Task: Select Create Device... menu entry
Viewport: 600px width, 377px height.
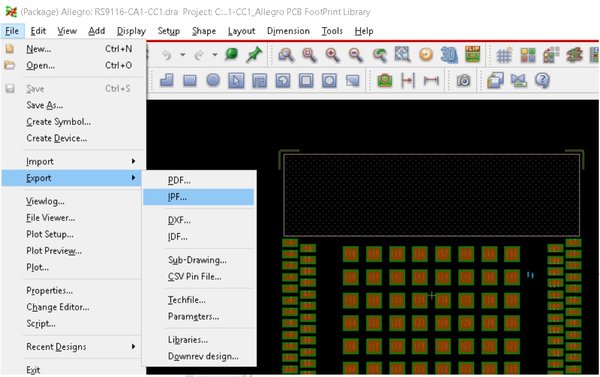Action: (x=73, y=138)
